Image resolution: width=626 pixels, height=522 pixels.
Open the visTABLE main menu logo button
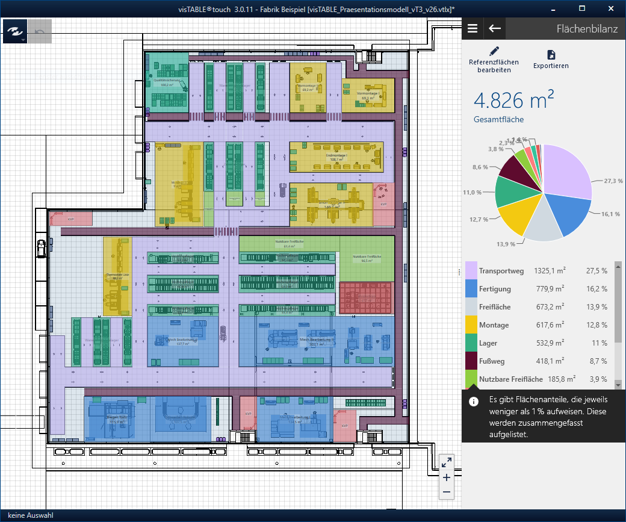[x=15, y=31]
